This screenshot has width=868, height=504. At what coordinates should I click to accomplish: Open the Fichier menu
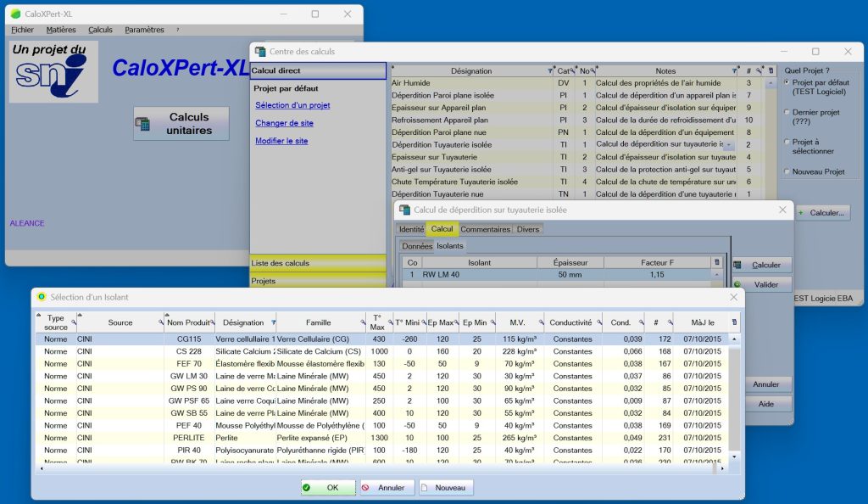(x=23, y=30)
